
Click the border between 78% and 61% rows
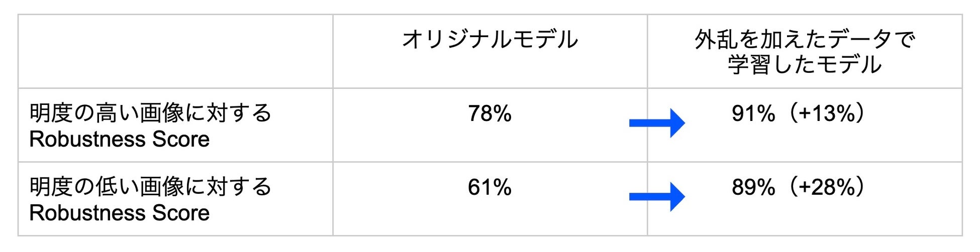(490, 162)
